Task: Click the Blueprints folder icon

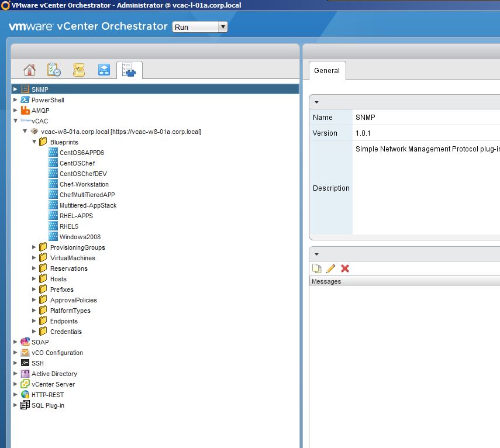Action: [x=43, y=142]
